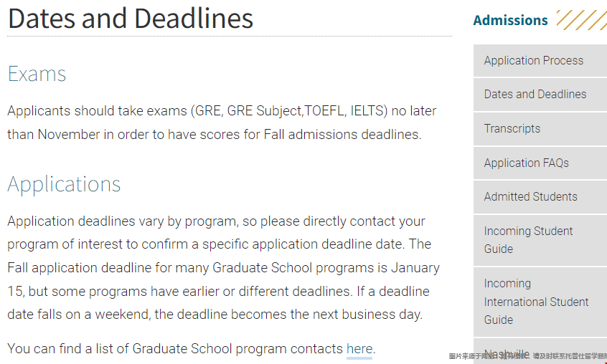Click the Admissions sidebar section heading
The width and height of the screenshot is (607, 364).
510,20
